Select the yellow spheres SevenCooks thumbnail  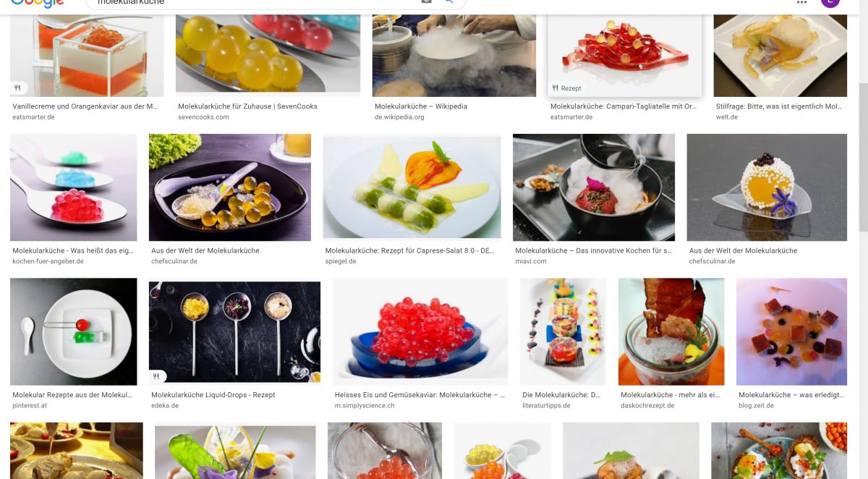click(268, 56)
